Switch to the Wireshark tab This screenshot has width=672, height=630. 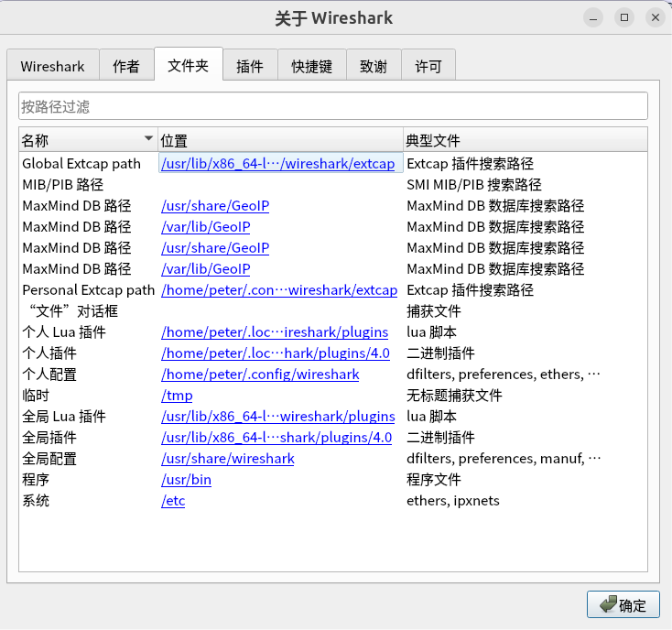[52, 66]
